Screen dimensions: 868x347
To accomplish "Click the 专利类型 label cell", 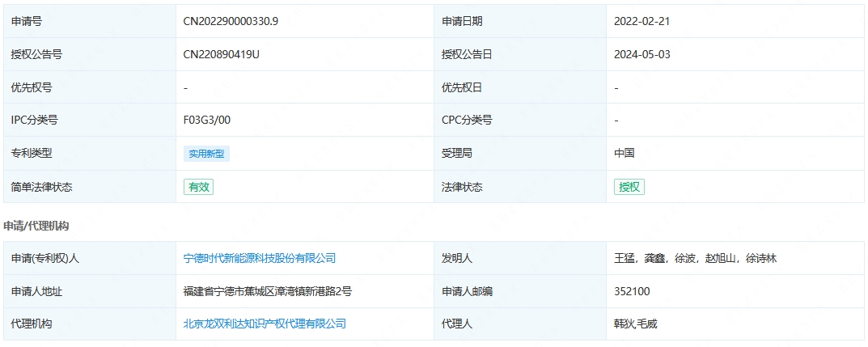I will click(x=90, y=154).
